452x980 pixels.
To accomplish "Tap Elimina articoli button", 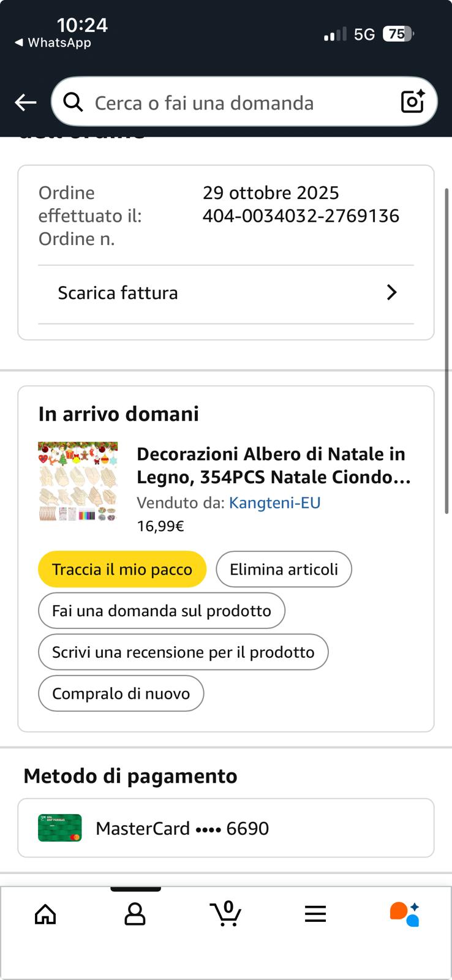I will 284,570.
